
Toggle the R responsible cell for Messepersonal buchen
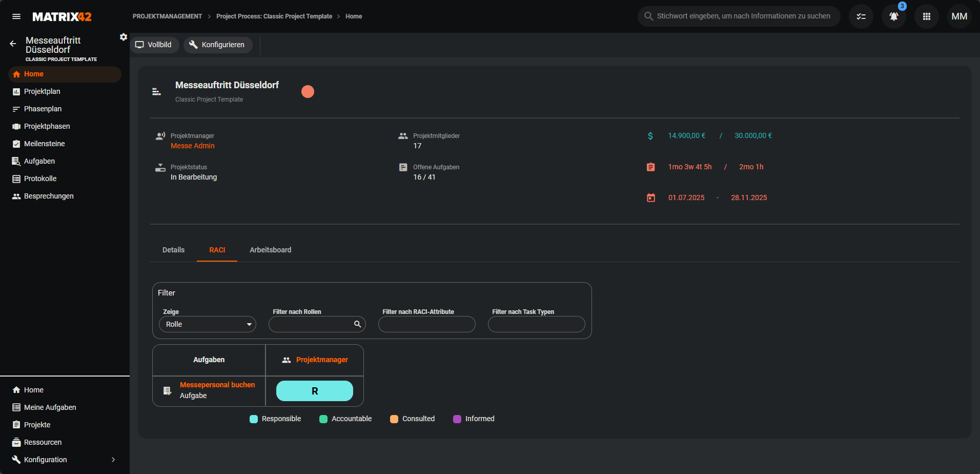tap(314, 391)
